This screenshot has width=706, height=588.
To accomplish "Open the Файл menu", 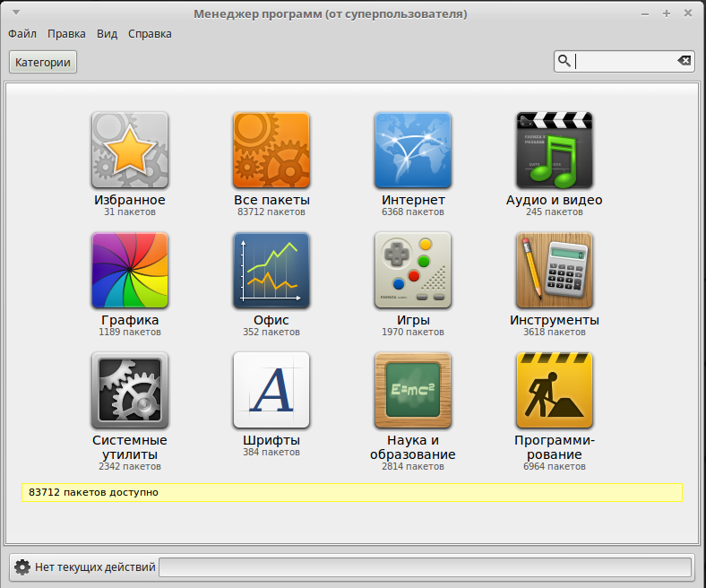I will click(22, 34).
